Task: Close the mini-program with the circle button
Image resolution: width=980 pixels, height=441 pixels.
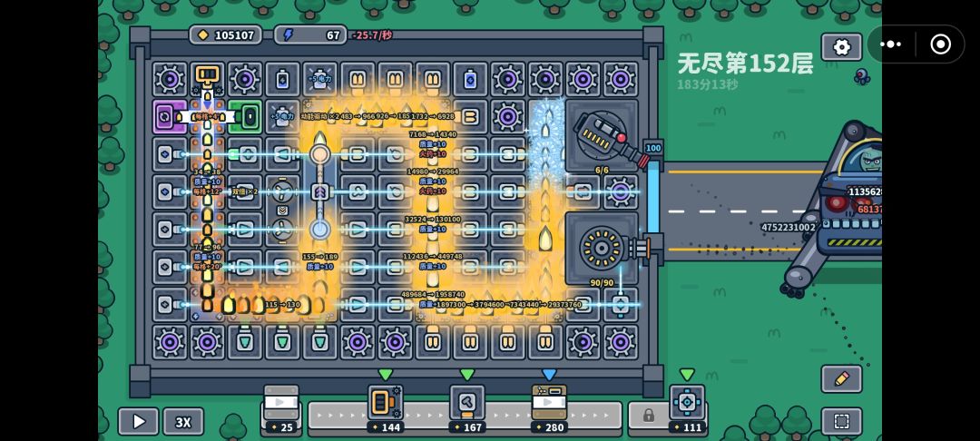Action: pyautogui.click(x=940, y=44)
